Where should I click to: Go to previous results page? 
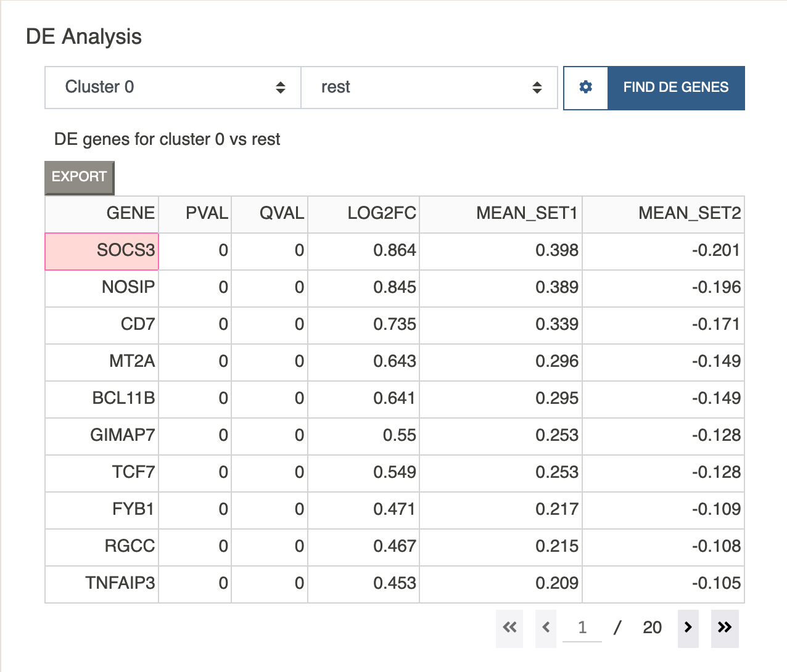click(x=546, y=628)
